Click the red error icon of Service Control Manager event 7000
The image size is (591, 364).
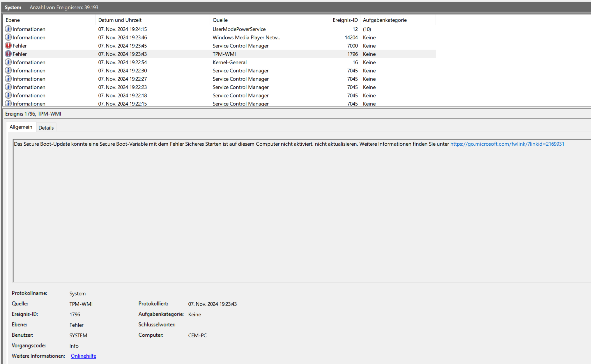tap(8, 46)
